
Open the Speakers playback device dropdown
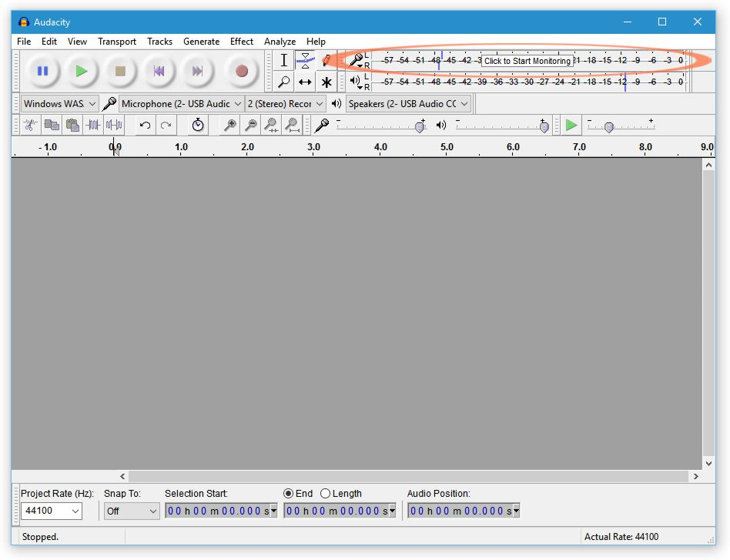tap(408, 103)
